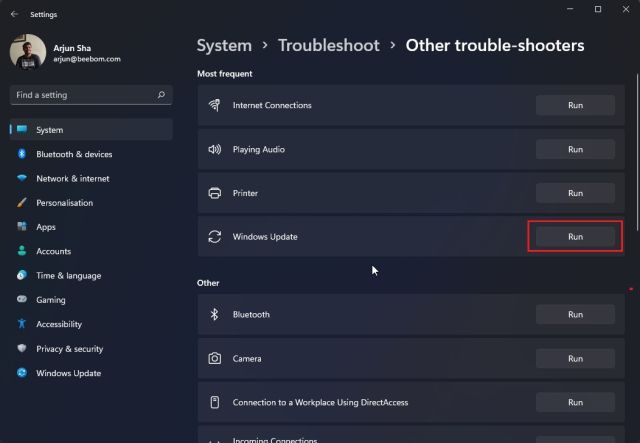
Task: Click the Bluetooth & devices sidebar icon
Action: [22, 154]
